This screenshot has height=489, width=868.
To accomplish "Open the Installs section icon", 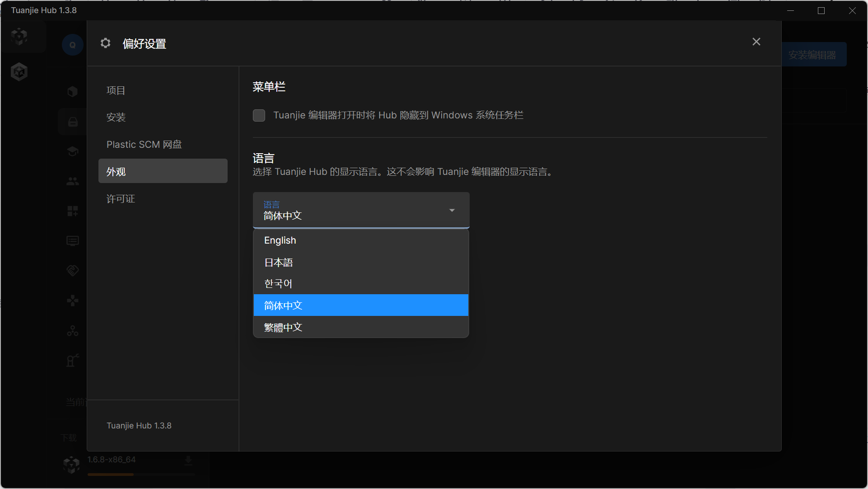I will tap(72, 122).
